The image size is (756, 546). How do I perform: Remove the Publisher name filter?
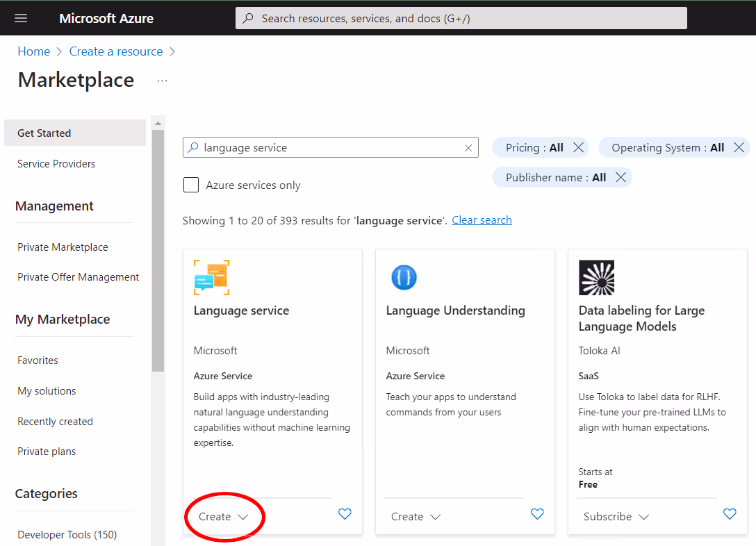click(621, 177)
